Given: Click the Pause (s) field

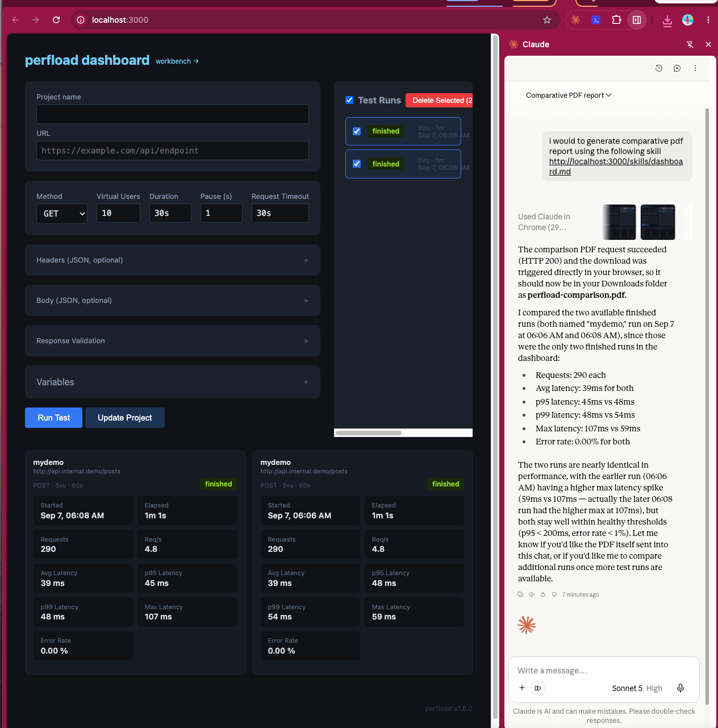Looking at the screenshot, I should click(222, 213).
